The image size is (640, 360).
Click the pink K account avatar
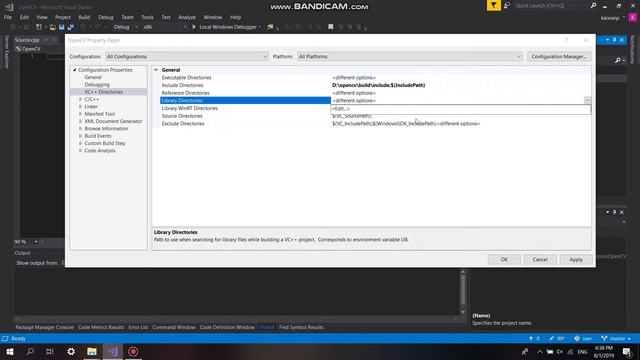point(633,18)
